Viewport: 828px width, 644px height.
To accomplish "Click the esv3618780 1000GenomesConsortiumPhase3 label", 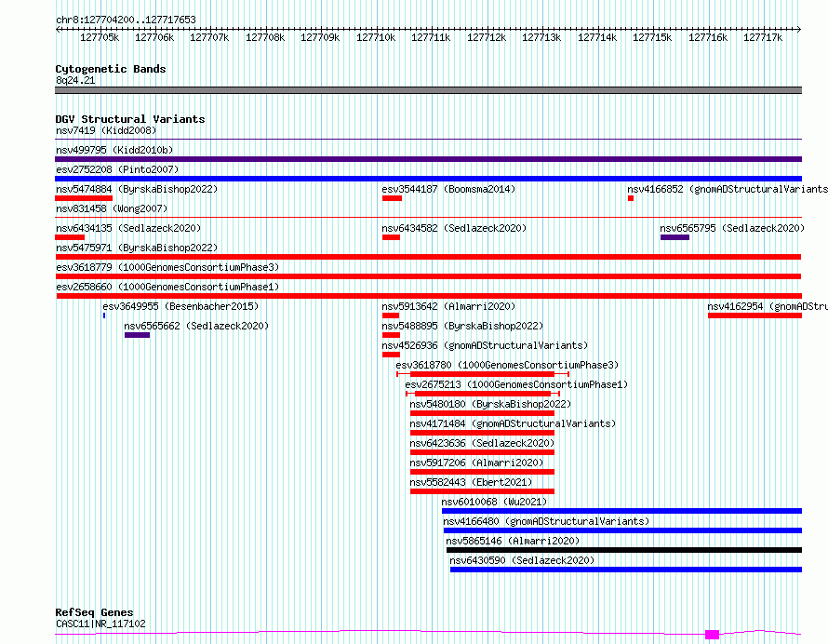I will [507, 365].
